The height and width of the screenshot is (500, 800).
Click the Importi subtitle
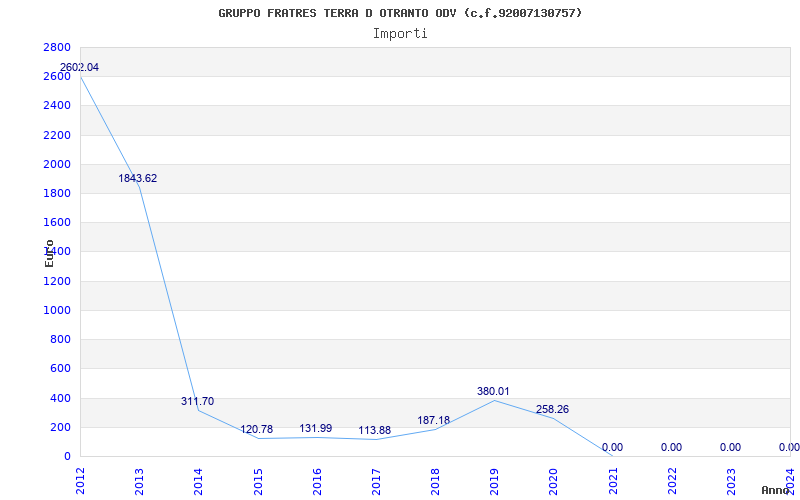[x=400, y=34]
